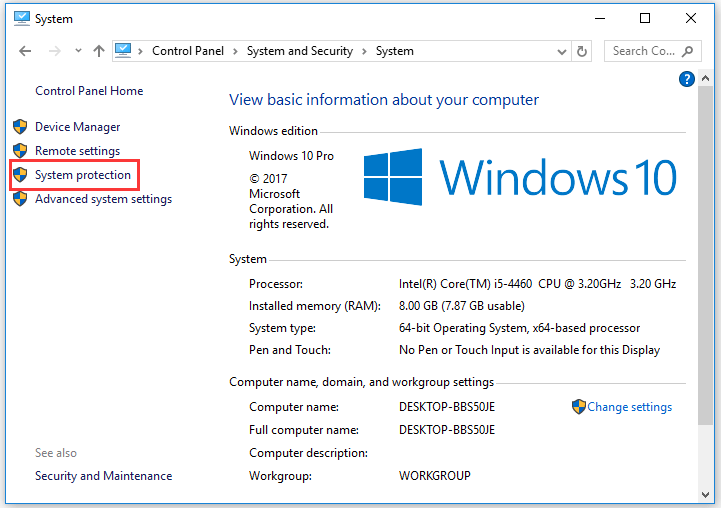This screenshot has width=721, height=508.
Task: Click the shield icon next to Device Manager
Action: point(20,126)
